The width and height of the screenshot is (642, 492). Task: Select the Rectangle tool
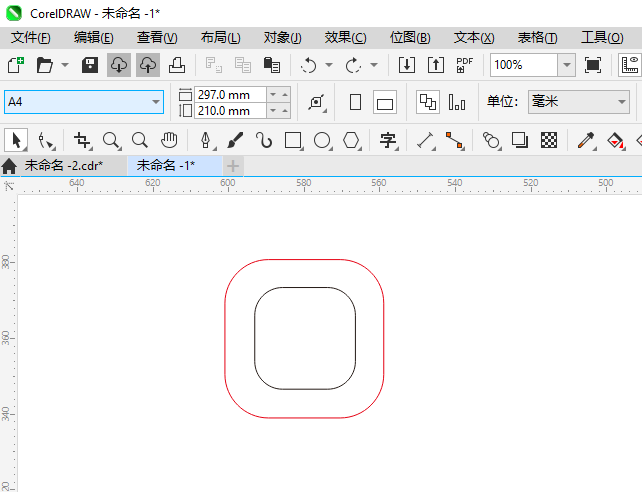tap(293, 140)
